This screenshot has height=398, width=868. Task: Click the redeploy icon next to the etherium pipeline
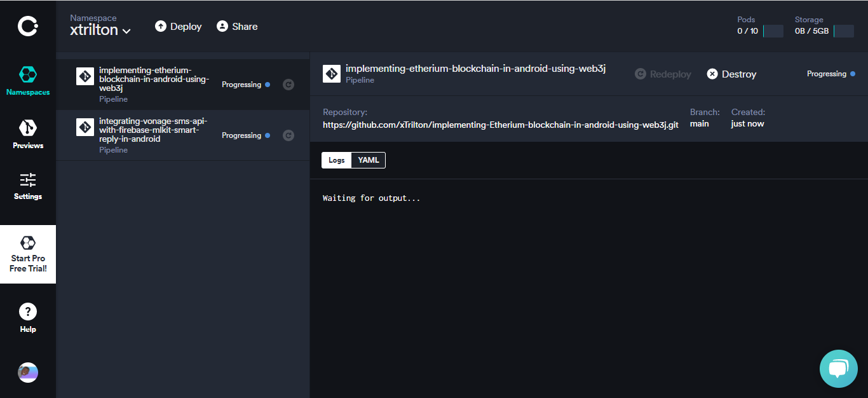(x=288, y=84)
